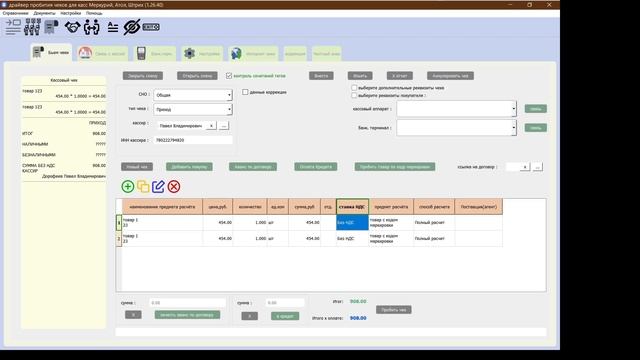Open the group-of-people icon in the top toolbar
This screenshot has height=360, width=640.
[32, 27]
